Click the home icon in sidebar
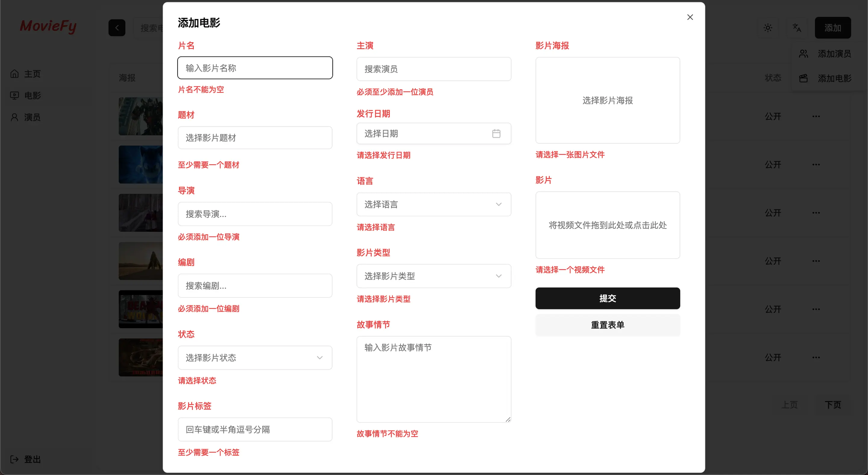Image resolution: width=868 pixels, height=475 pixels. 14,74
